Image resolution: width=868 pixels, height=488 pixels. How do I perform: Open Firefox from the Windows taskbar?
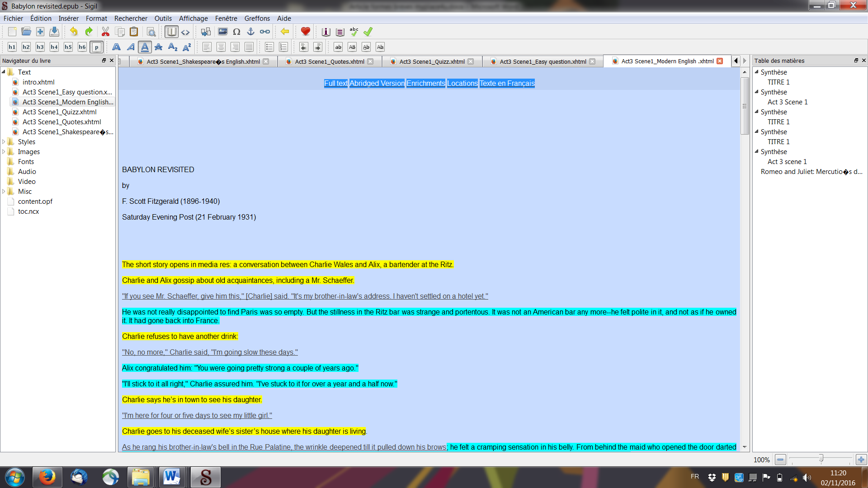pos(47,477)
